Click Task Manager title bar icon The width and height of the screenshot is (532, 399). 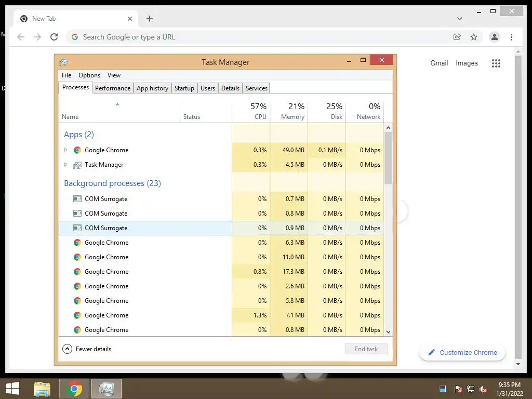click(63, 62)
